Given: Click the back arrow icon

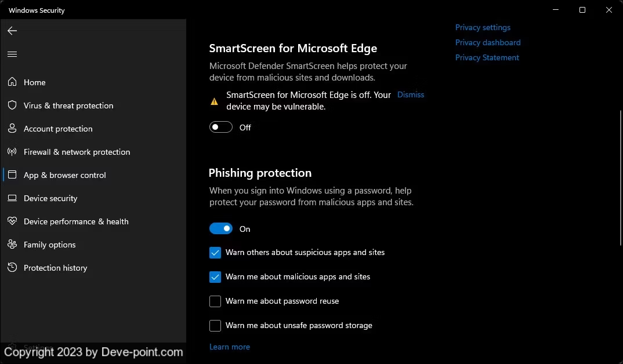Looking at the screenshot, I should tap(12, 31).
